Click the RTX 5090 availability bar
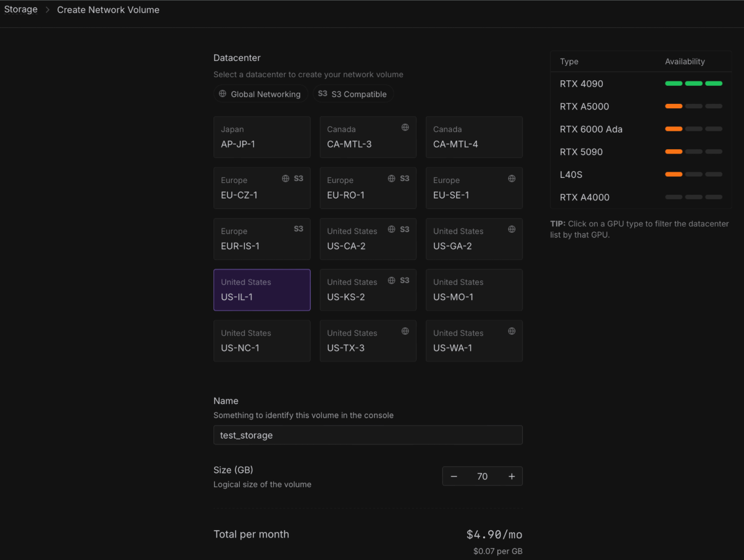Viewport: 744px width, 560px height. pos(693,152)
